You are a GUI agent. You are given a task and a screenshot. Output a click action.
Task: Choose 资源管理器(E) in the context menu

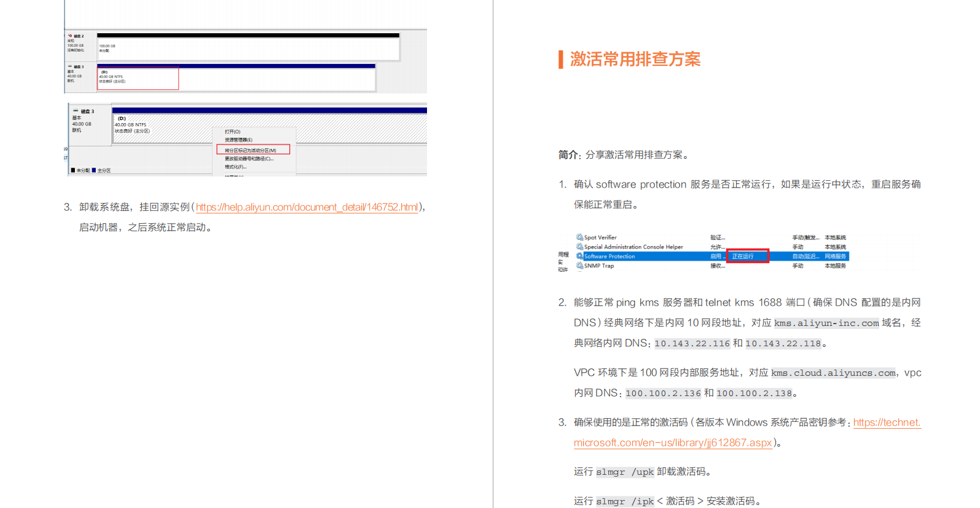[x=238, y=140]
